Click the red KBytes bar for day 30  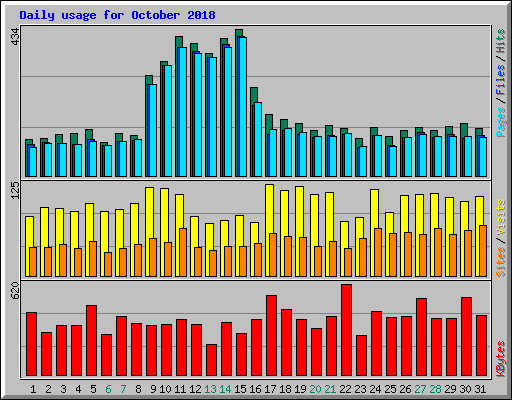click(466, 337)
